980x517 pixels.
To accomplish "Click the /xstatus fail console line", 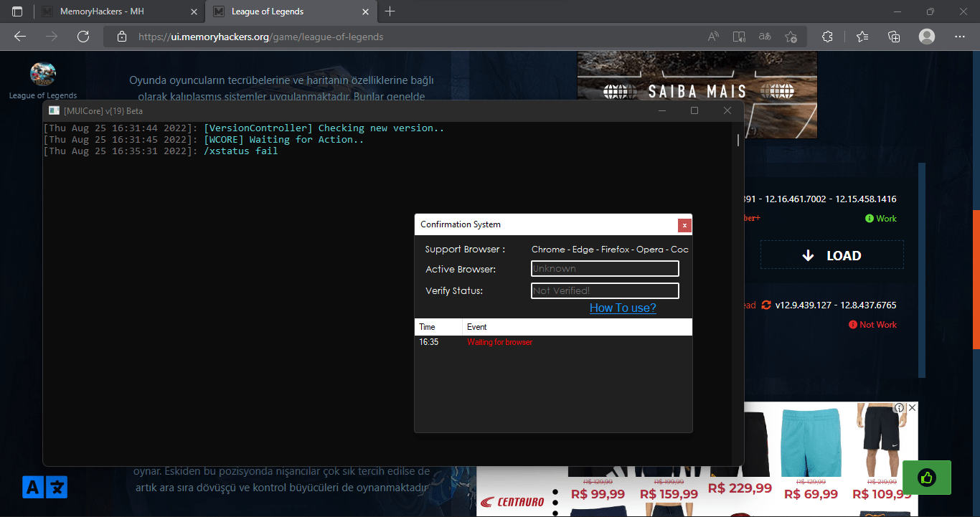I will coord(240,151).
